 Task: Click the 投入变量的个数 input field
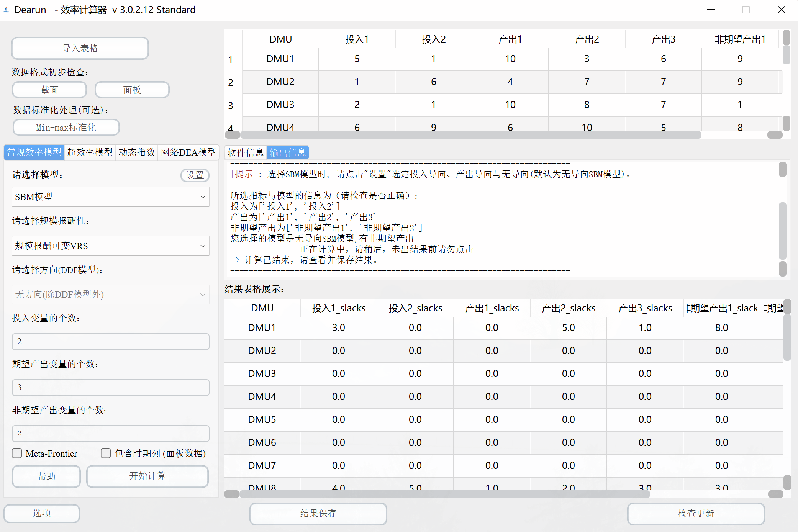[110, 341]
